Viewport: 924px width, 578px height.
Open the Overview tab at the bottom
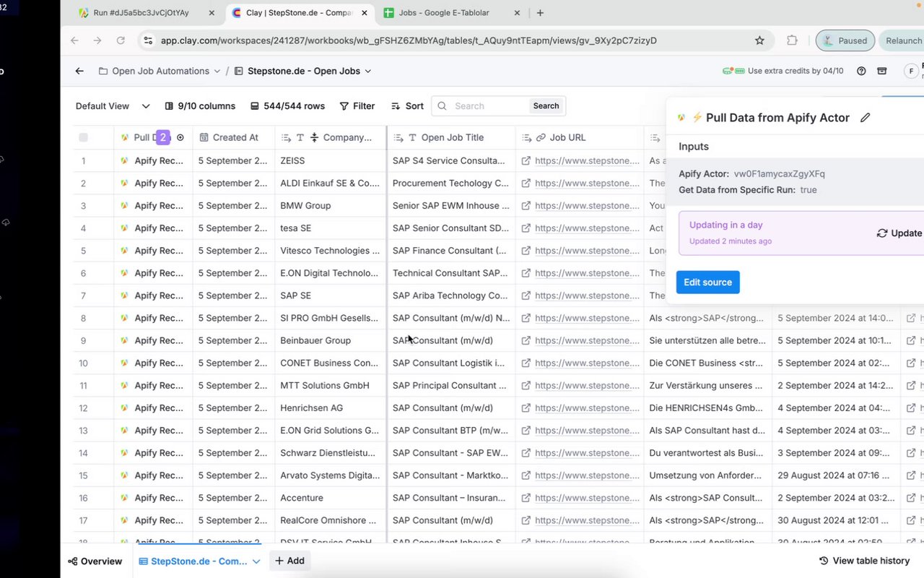95,561
